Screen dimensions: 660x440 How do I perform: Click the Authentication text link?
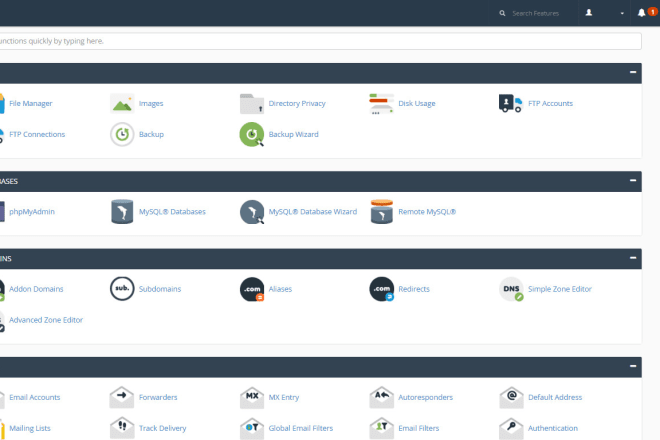553,428
